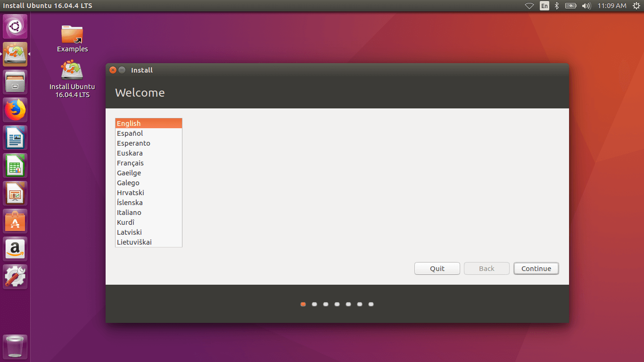Open Firefox from the launcher
The height and width of the screenshot is (362, 644).
pyautogui.click(x=15, y=109)
